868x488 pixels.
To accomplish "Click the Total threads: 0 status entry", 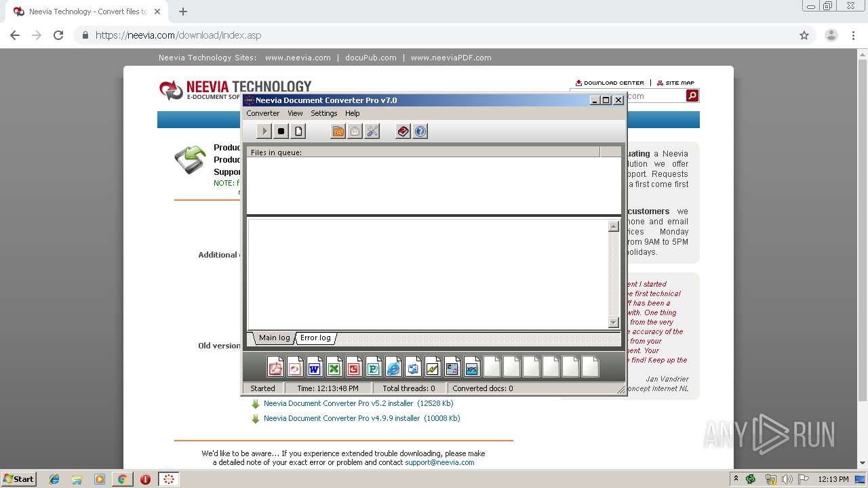I will [x=409, y=388].
